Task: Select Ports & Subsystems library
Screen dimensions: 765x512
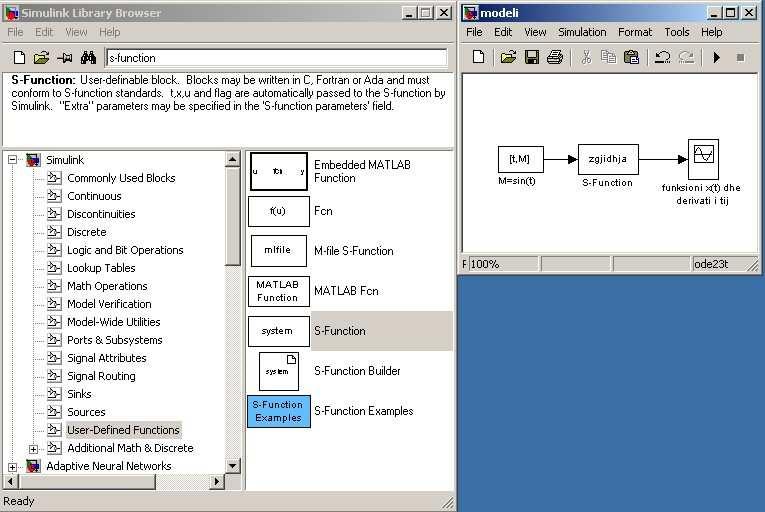Action: [x=114, y=340]
